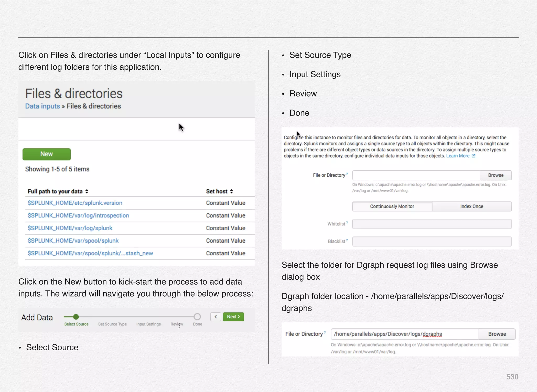Click help icon beside the lower File or Directory label

(x=325, y=333)
